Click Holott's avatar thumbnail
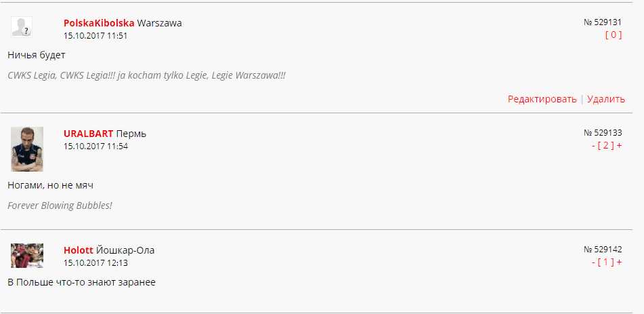Screen dimensions: 644x314 coord(27,256)
